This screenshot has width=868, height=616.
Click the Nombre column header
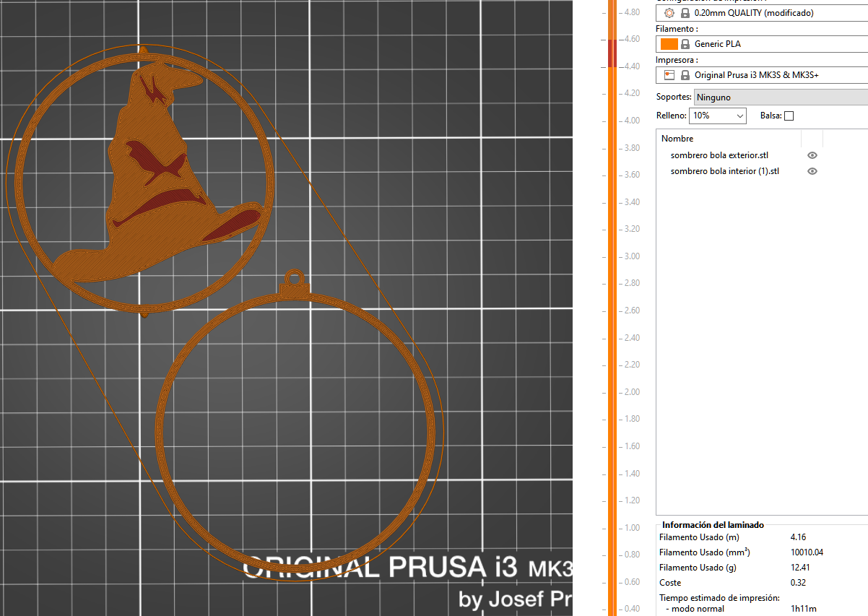point(677,139)
